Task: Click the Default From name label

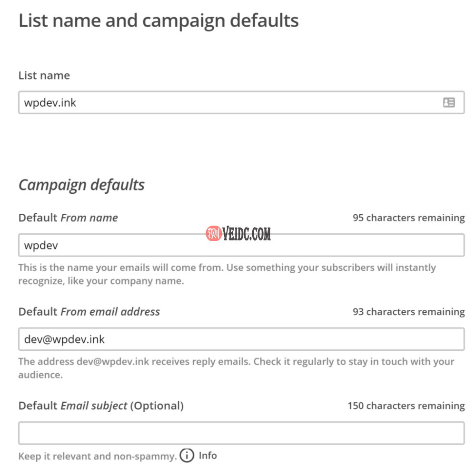Action: pyautogui.click(x=68, y=218)
